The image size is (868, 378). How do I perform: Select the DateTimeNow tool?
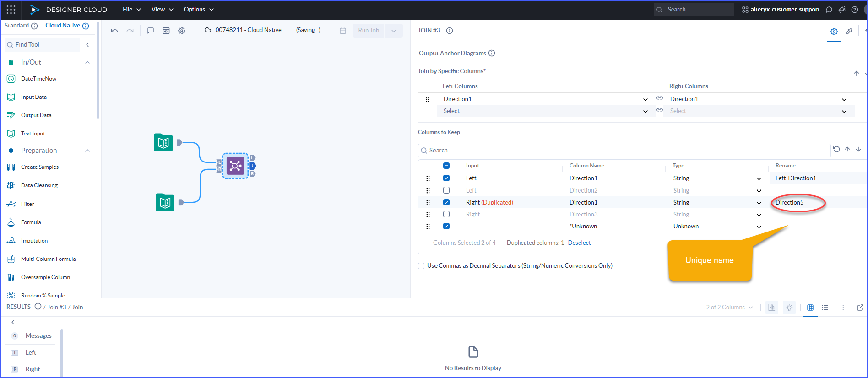[32, 79]
